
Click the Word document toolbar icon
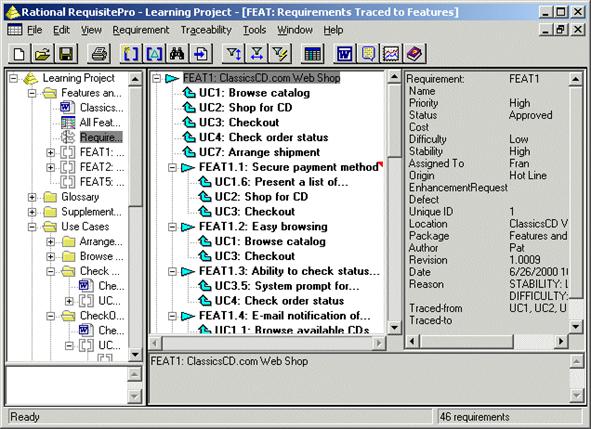(345, 54)
